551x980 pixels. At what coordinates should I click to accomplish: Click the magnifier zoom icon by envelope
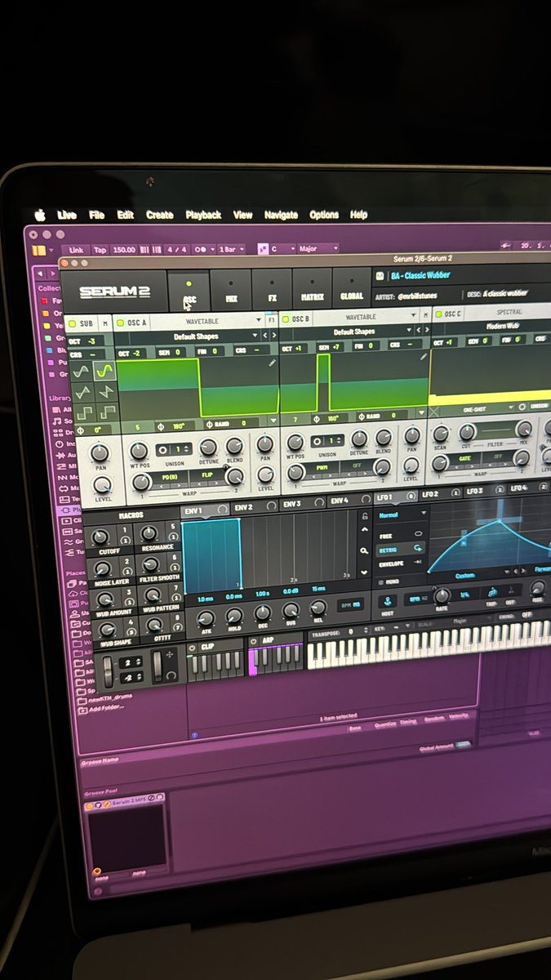(x=363, y=550)
